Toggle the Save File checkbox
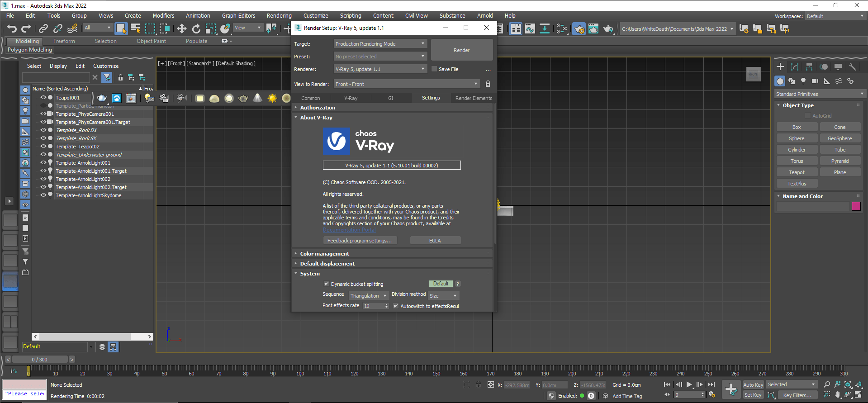The height and width of the screenshot is (403, 868). pos(434,69)
